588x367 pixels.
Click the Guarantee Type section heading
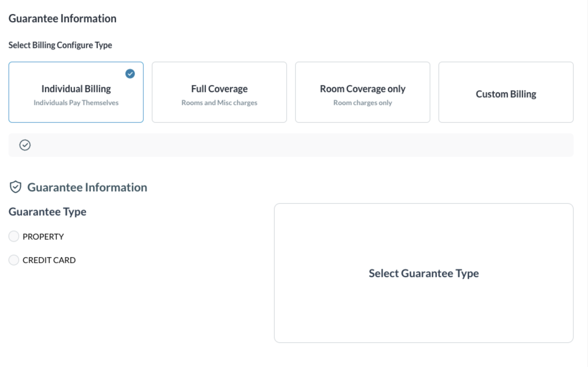coord(48,212)
